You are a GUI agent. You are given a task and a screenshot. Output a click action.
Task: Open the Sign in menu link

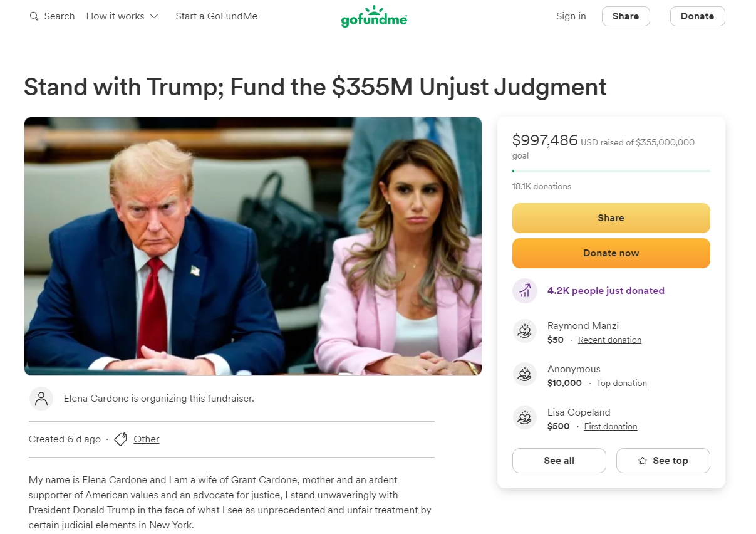pyautogui.click(x=571, y=16)
